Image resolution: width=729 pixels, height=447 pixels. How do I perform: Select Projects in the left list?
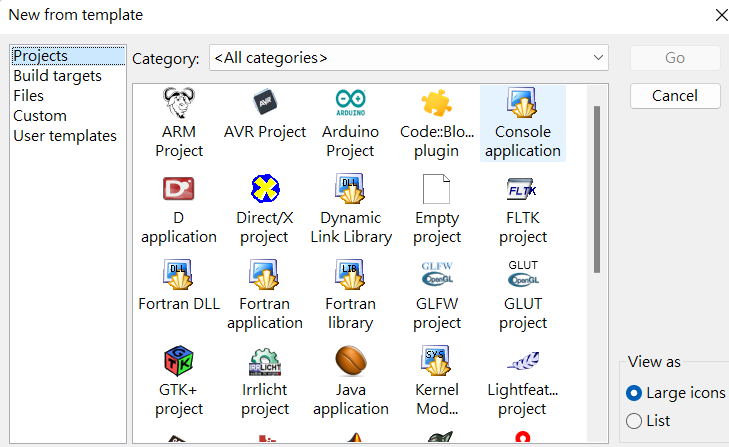[x=68, y=56]
